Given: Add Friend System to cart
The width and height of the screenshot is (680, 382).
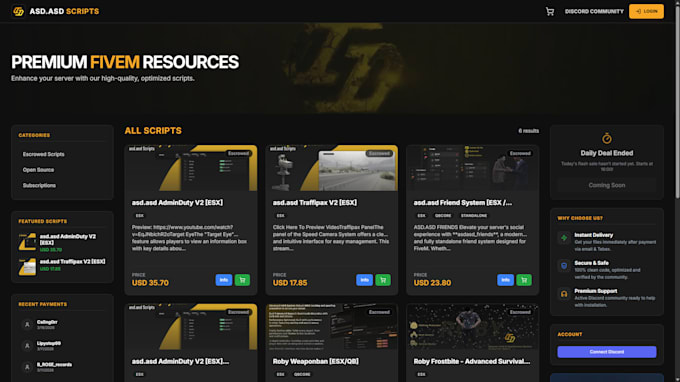Looking at the screenshot, I should [524, 280].
